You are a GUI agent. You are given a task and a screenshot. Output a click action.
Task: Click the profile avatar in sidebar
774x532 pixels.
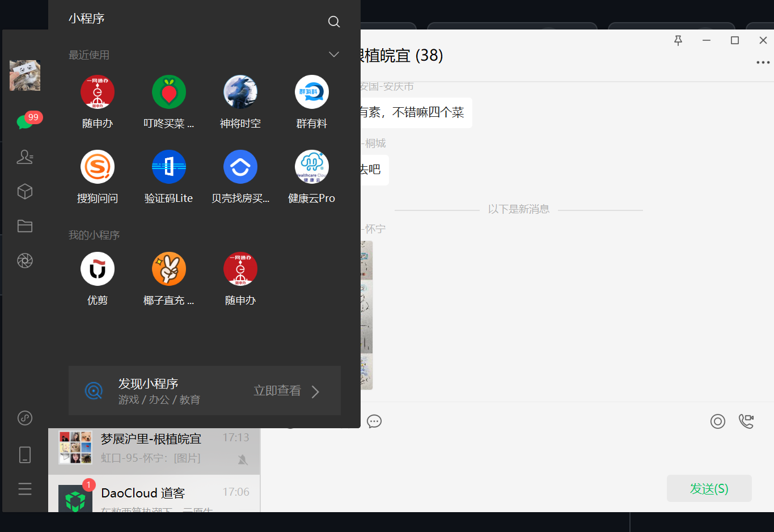pos(25,75)
